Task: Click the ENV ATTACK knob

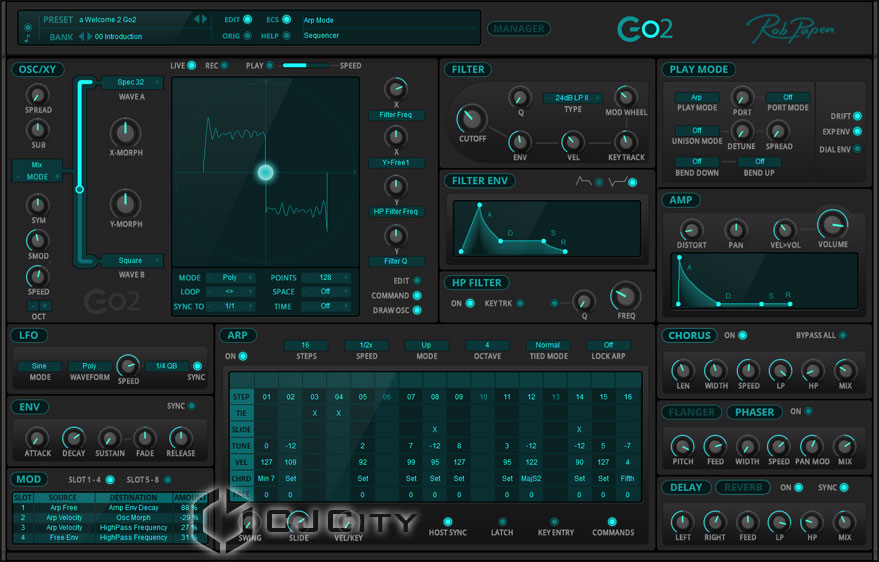Action: click(37, 438)
